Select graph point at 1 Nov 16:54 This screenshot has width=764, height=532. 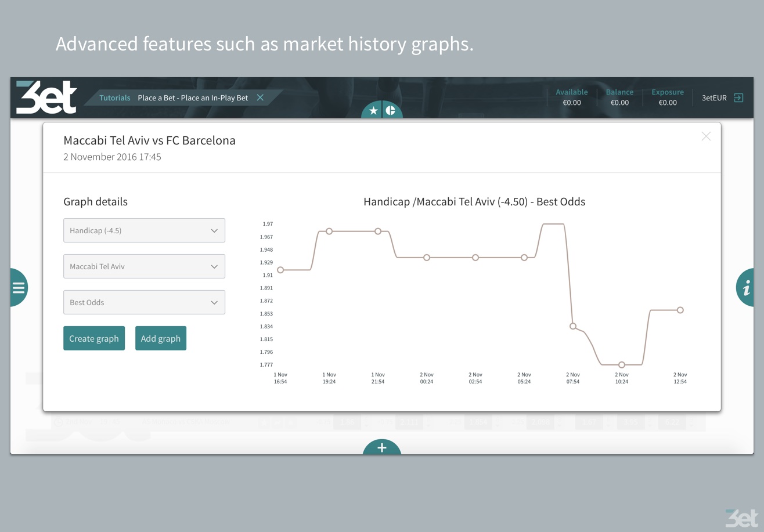tap(280, 270)
